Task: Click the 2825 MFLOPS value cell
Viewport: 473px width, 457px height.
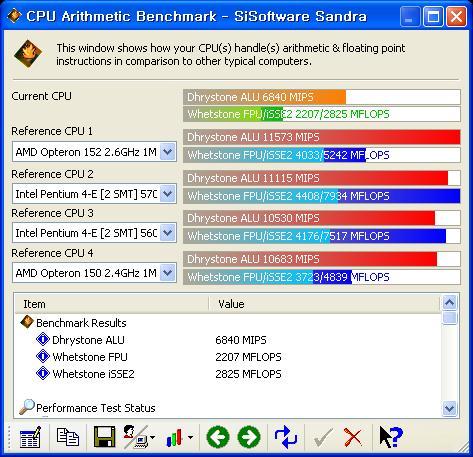Action: 248,374
